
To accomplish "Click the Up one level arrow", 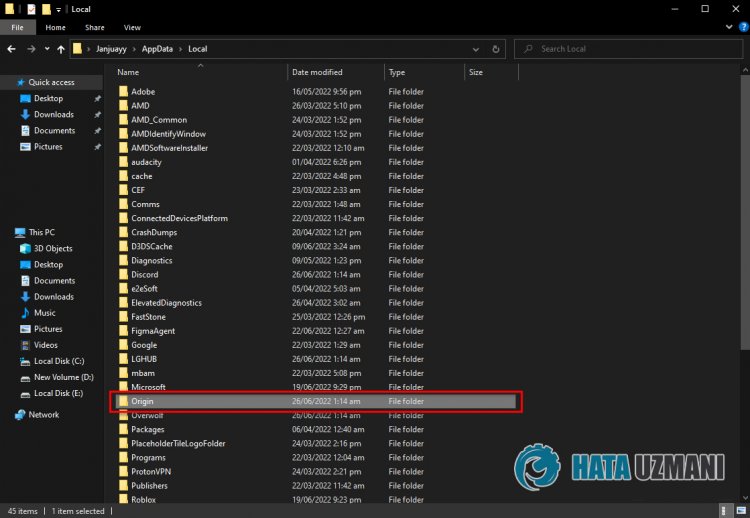I will pos(61,48).
